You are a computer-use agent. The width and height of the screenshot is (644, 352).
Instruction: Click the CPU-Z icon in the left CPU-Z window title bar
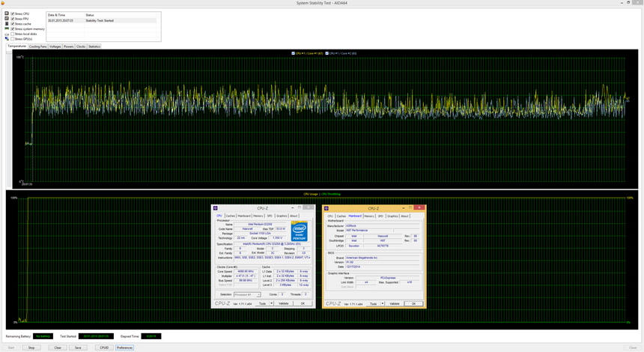pyautogui.click(x=216, y=208)
